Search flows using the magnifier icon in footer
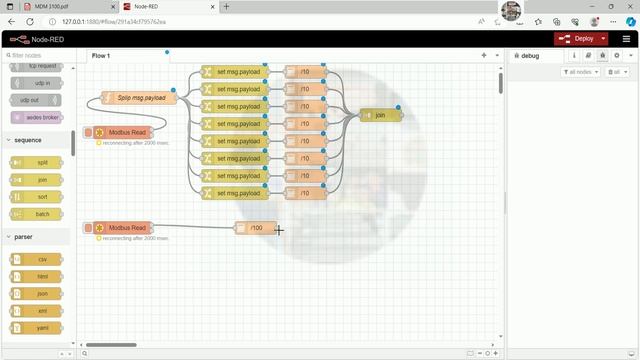The image size is (640, 360). (x=84, y=353)
